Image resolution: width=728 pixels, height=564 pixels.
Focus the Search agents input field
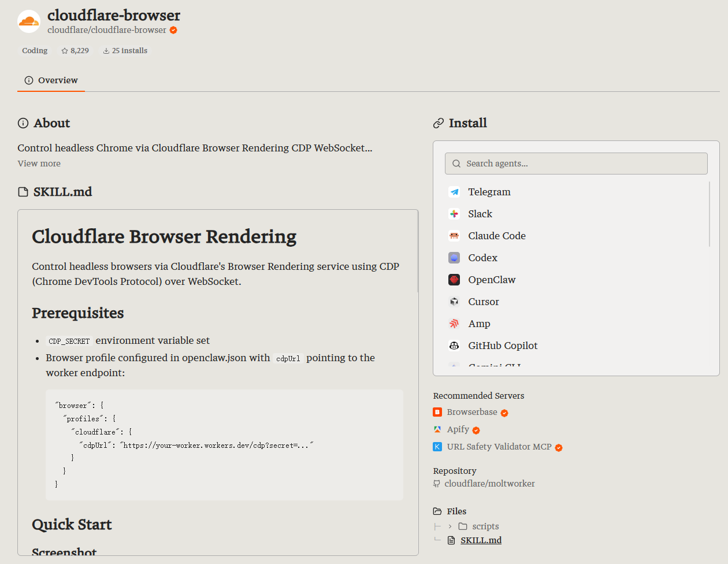tap(576, 164)
